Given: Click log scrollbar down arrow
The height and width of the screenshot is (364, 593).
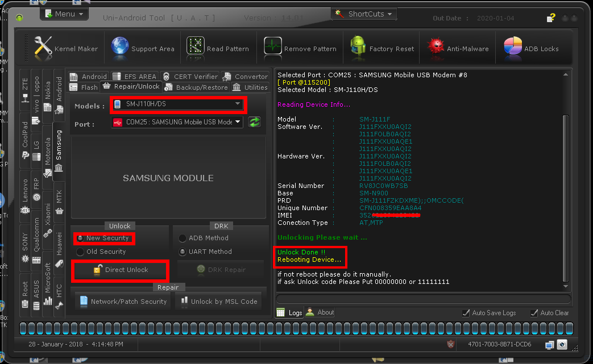Looking at the screenshot, I should click(566, 286).
